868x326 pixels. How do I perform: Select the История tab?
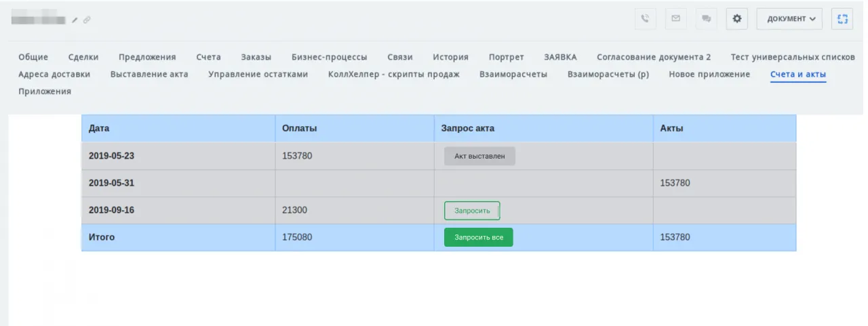pos(450,57)
